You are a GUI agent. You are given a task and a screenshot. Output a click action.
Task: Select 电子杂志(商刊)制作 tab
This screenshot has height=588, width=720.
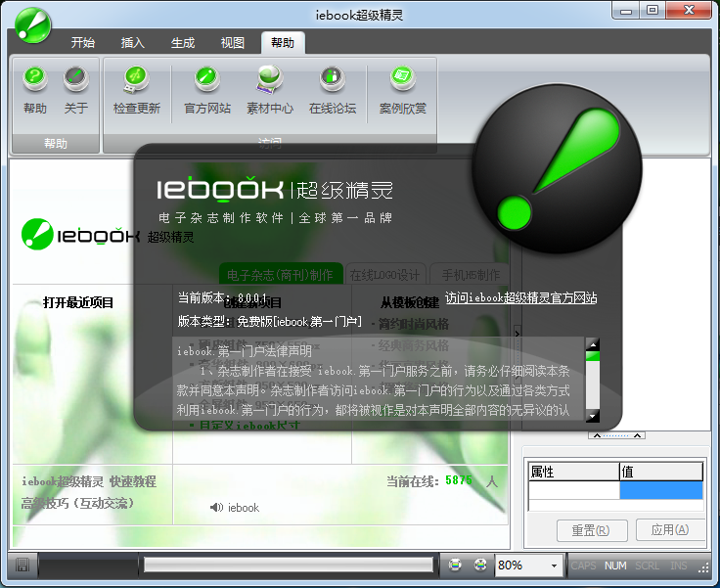281,275
